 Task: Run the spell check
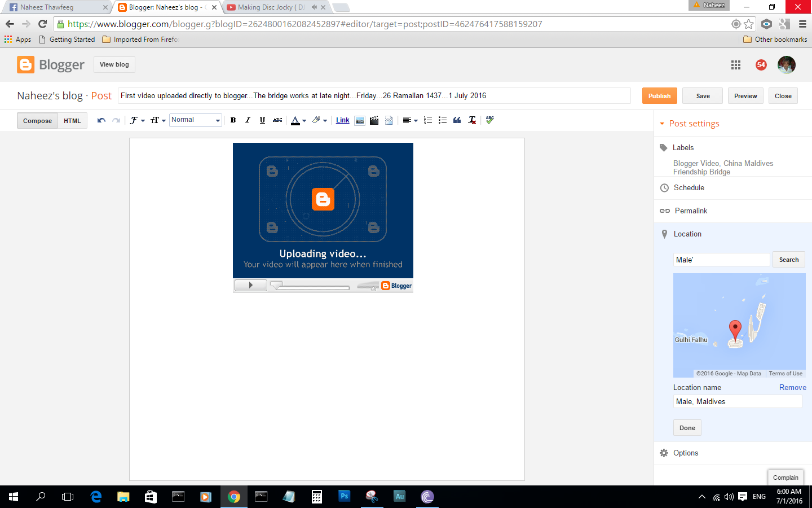click(489, 120)
